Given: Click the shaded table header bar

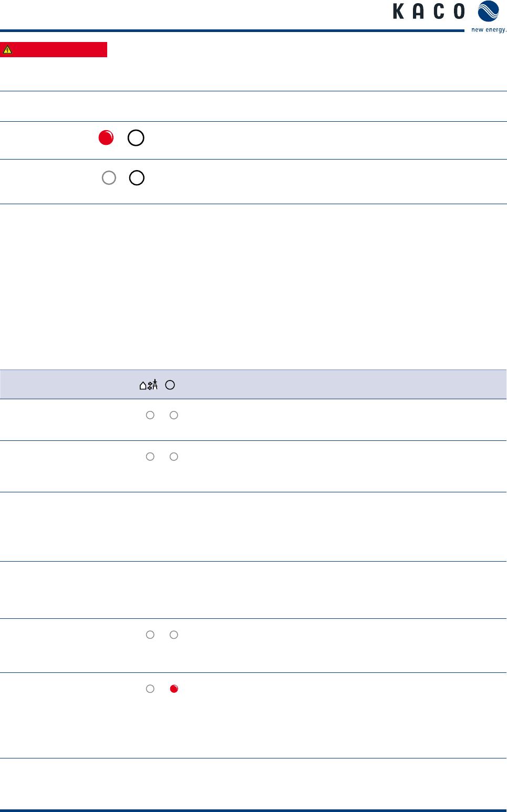Looking at the screenshot, I should (x=253, y=384).
